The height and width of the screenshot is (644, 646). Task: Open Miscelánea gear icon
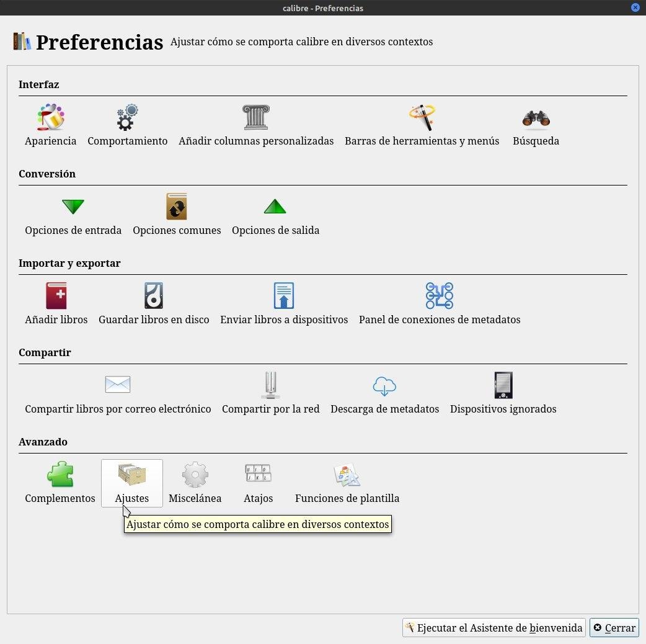(x=195, y=474)
